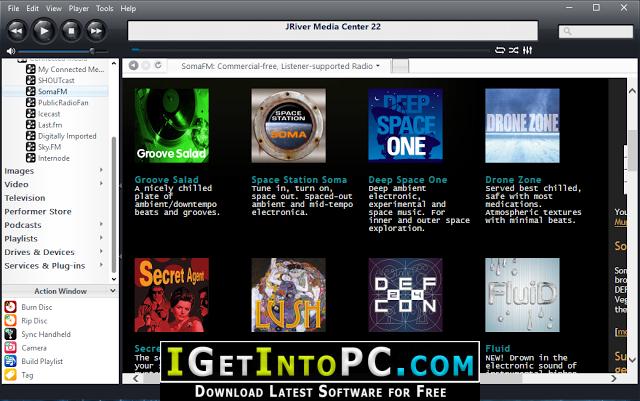Click the Fluid station artwork

(x=522, y=295)
